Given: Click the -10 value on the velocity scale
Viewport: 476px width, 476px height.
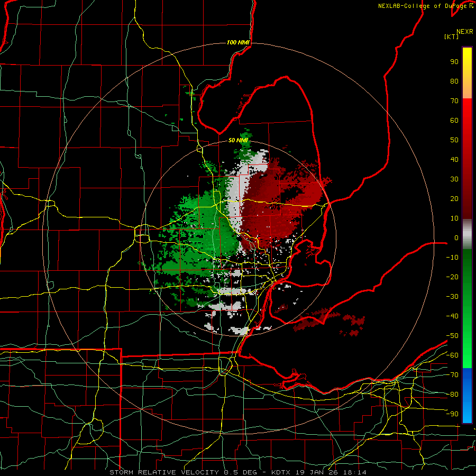Looking at the screenshot, I should tap(452, 258).
